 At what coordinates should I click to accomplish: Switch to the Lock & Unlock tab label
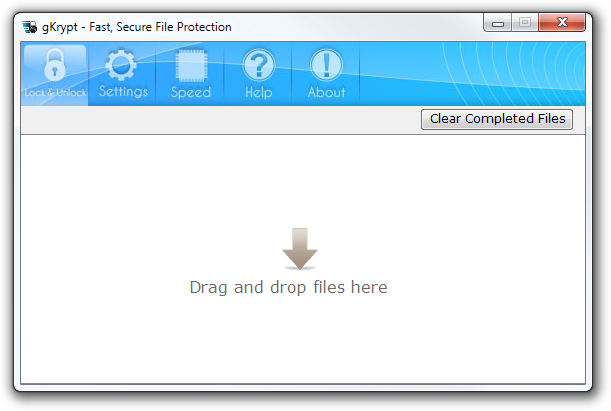click(x=55, y=93)
